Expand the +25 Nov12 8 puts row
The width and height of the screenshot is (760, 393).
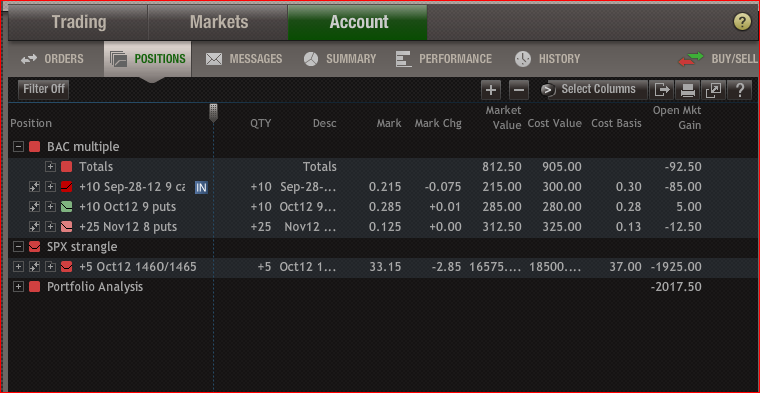tap(50, 227)
